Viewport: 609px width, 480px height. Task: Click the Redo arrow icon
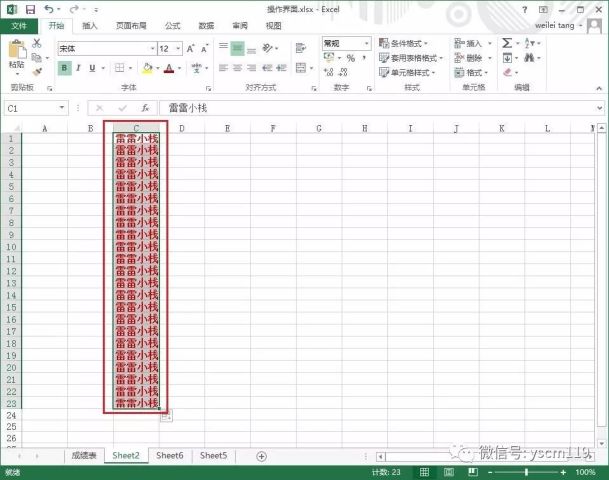click(x=75, y=9)
